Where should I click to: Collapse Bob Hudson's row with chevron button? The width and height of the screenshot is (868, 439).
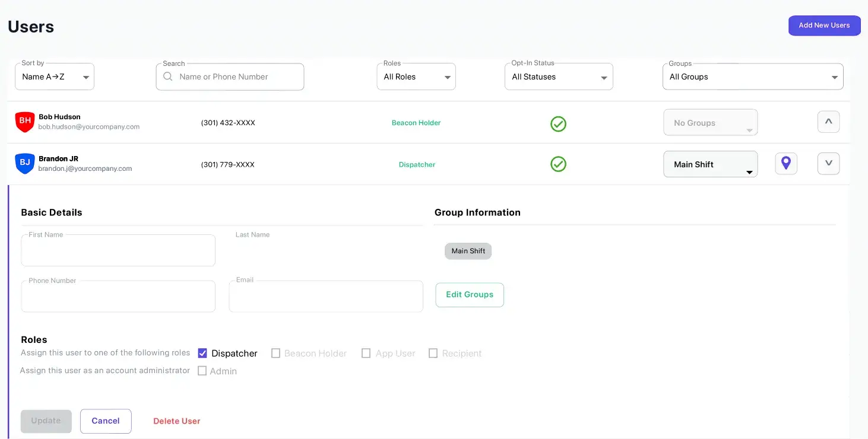(828, 122)
